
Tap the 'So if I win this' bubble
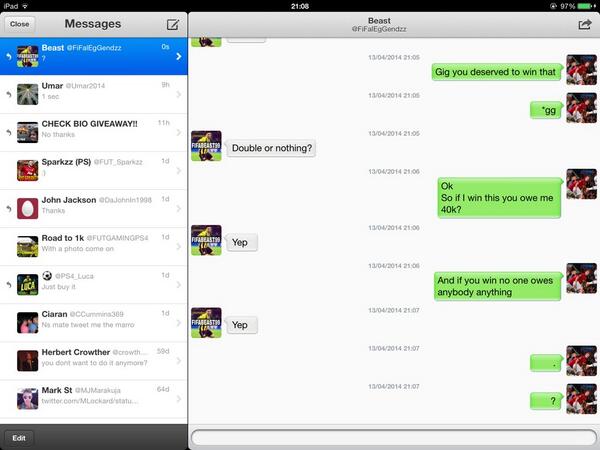(x=499, y=198)
